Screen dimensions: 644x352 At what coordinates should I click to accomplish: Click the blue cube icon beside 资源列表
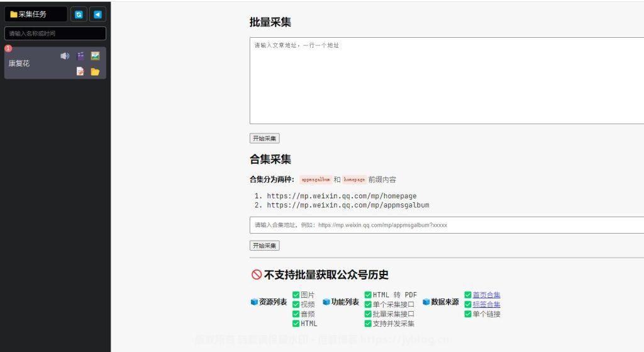click(254, 302)
